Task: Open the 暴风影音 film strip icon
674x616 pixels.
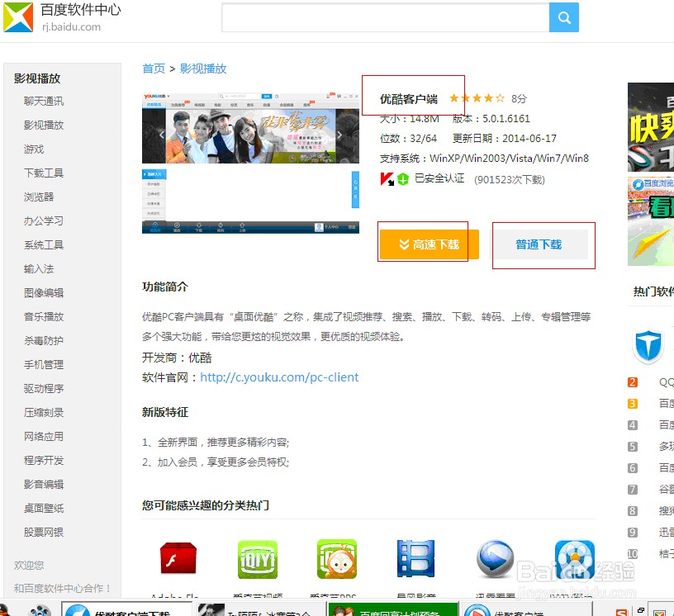Action: [415, 558]
